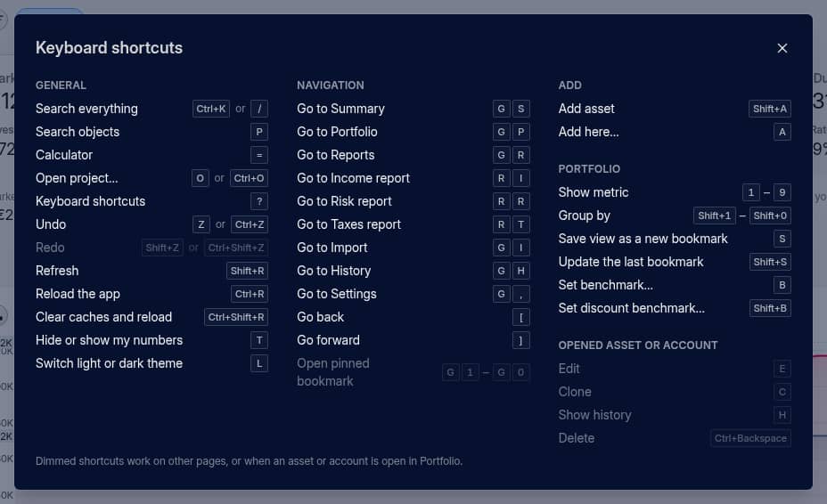
Task: Click the Ctrl+Shift+R key badge for Clear caches
Action: point(236,317)
